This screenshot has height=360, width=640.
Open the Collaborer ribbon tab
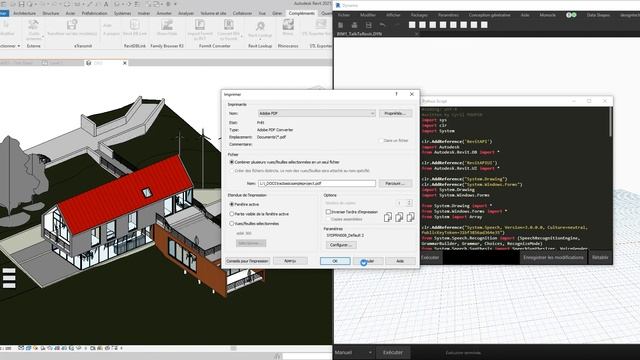click(x=242, y=13)
